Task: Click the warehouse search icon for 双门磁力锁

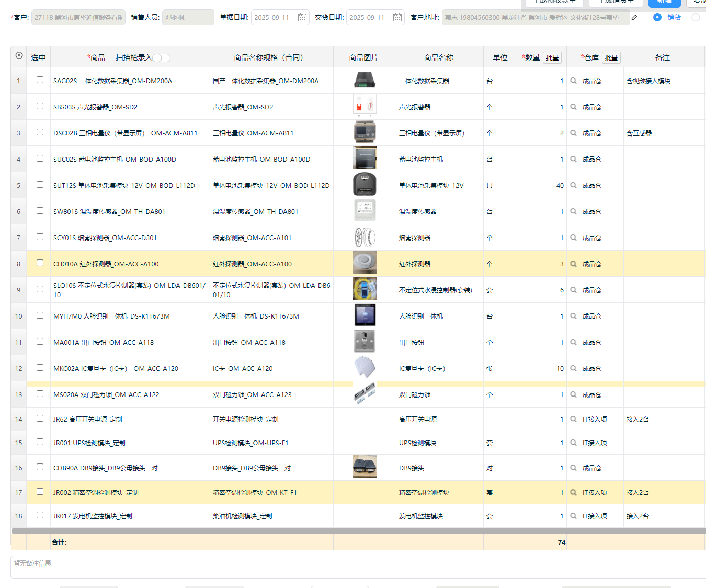Action: click(573, 394)
